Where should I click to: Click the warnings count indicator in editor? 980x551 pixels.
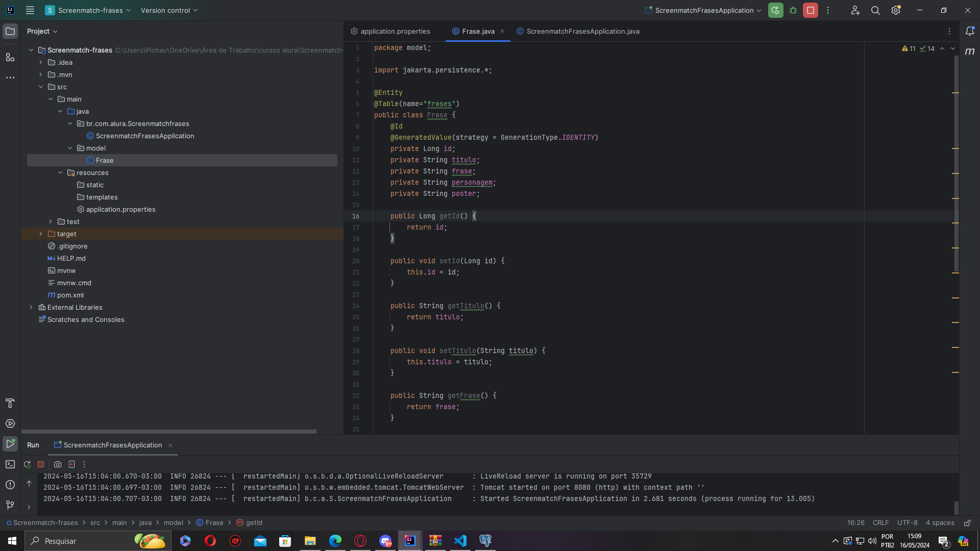[909, 48]
